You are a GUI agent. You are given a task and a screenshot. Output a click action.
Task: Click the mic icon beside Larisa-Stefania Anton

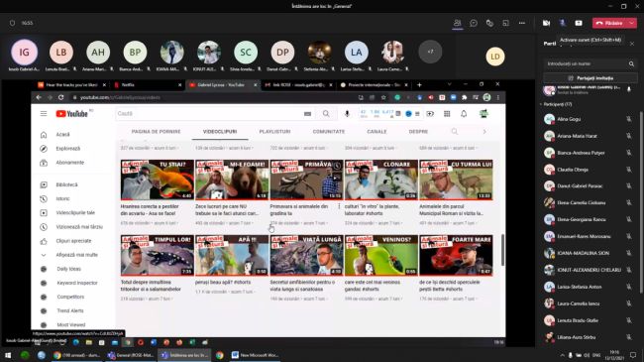point(629,287)
